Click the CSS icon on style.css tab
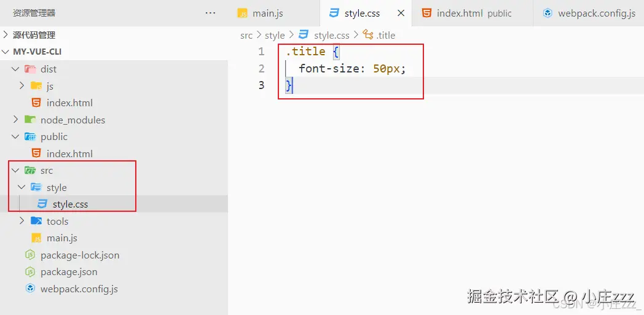 tap(334, 13)
